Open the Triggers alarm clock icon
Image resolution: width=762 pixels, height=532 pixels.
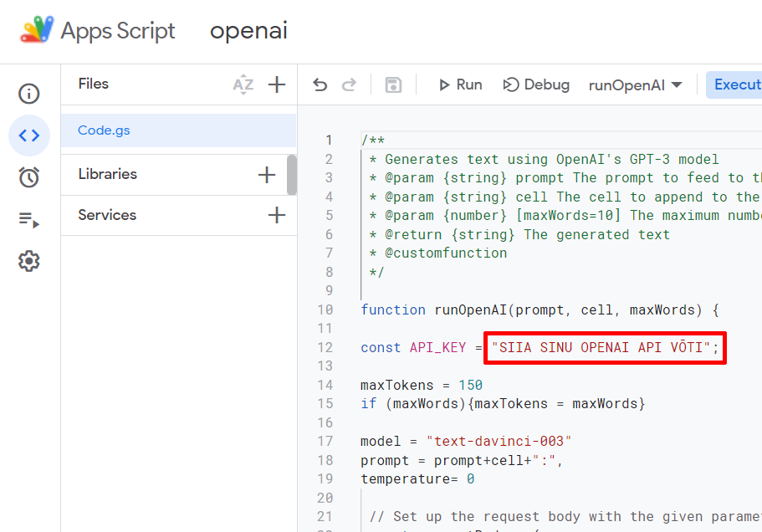tap(29, 177)
